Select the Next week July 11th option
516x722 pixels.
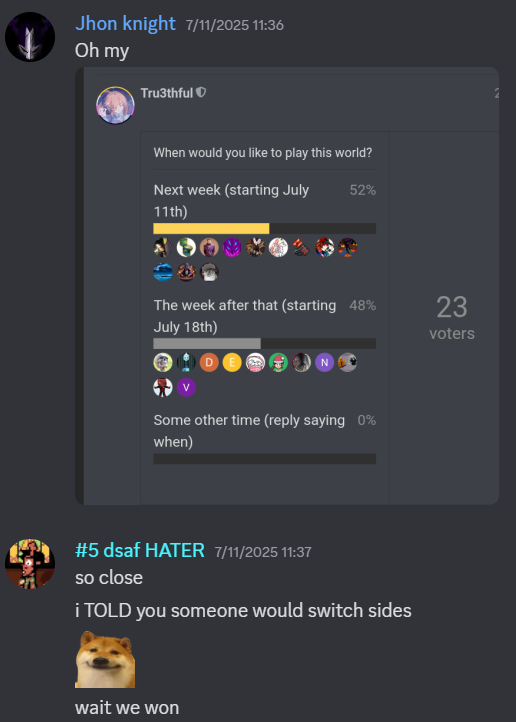click(265, 201)
